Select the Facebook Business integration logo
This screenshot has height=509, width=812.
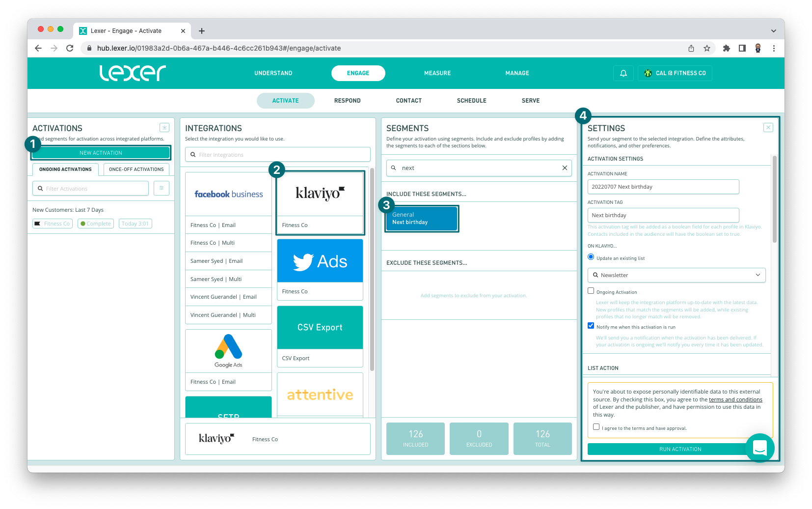(x=229, y=194)
